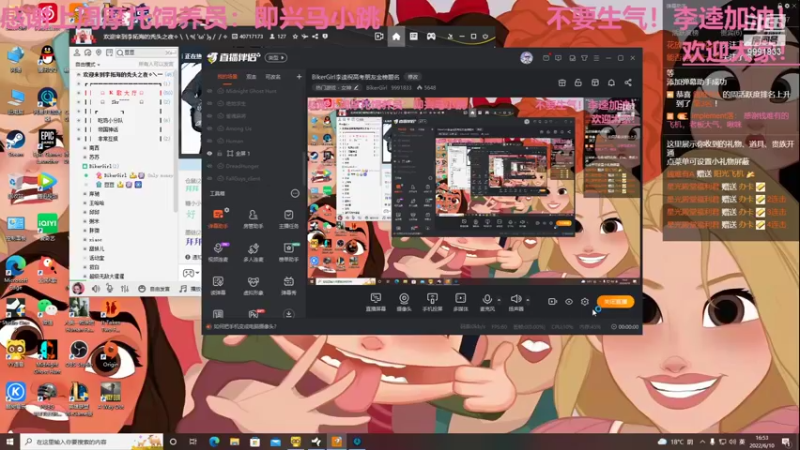Image resolution: width=800 pixels, height=450 pixels.
Task: Toggle visibility of DreadHunger source
Action: click(209, 166)
